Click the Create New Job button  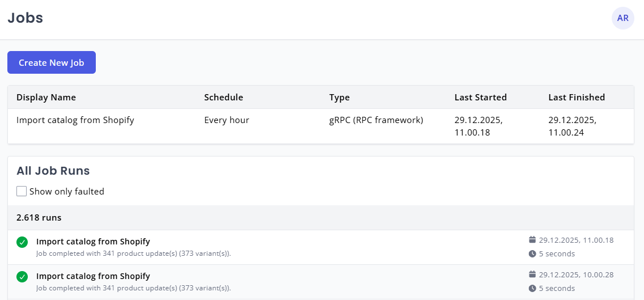[x=52, y=62]
